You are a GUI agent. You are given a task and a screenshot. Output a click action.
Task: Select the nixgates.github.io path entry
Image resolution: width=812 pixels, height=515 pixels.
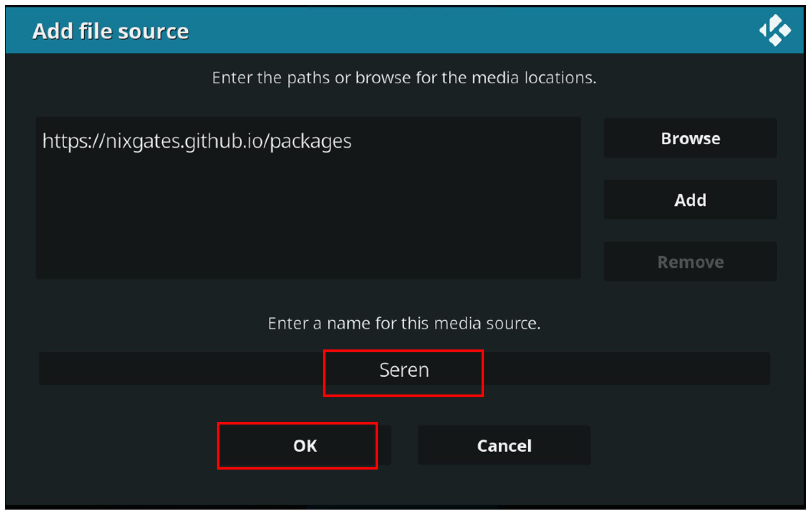tap(197, 141)
